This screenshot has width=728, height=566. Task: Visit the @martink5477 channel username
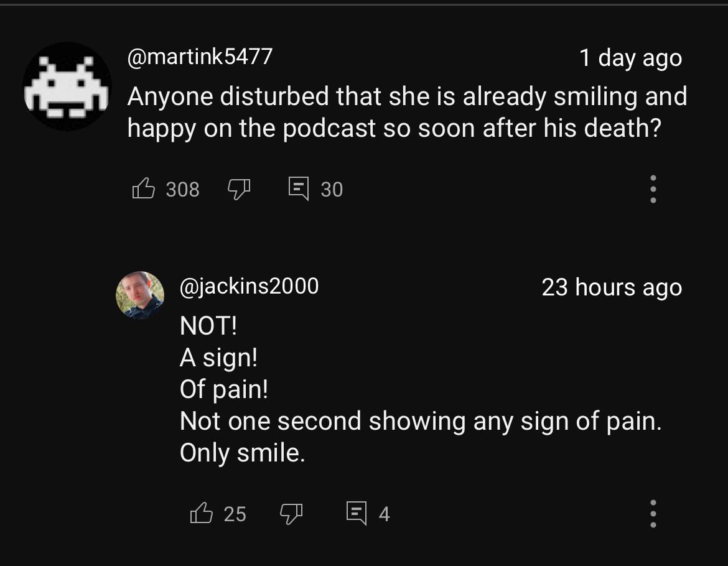click(200, 57)
